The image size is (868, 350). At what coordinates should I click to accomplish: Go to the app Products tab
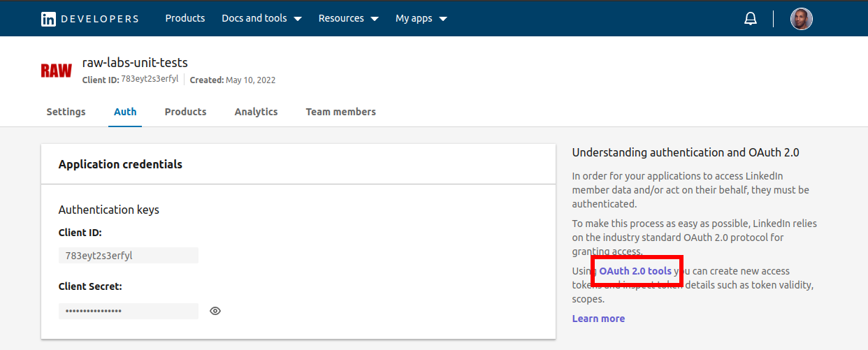pyautogui.click(x=185, y=112)
